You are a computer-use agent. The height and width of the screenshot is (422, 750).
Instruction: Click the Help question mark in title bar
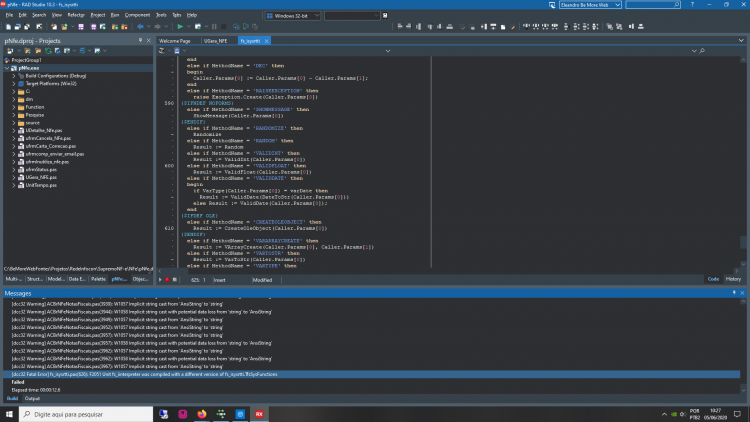692,4
